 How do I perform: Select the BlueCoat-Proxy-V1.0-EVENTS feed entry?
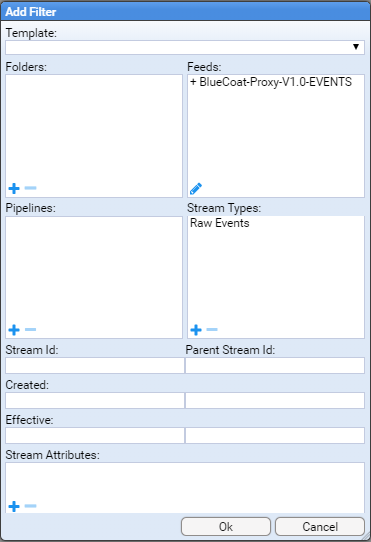pyautogui.click(x=271, y=82)
